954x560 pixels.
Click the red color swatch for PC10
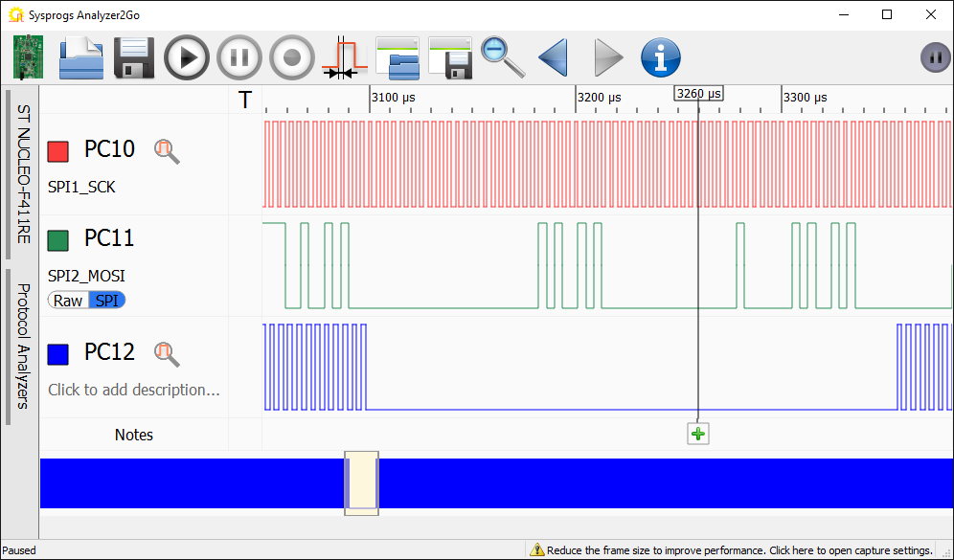[58, 150]
